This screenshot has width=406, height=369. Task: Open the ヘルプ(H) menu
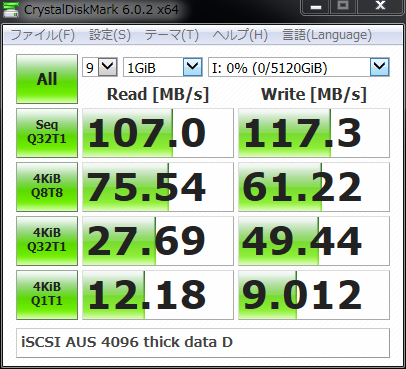click(240, 35)
